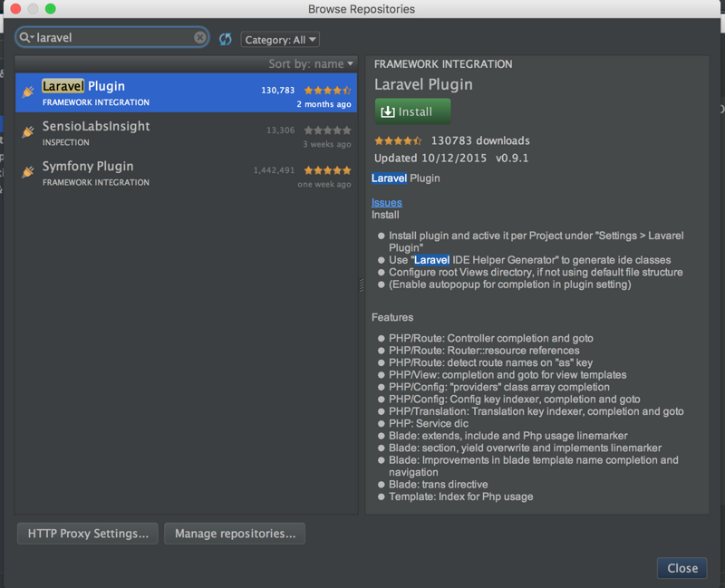Image resolution: width=725 pixels, height=588 pixels.
Task: Click 'Blade: trans directive' line
Action: point(439,485)
